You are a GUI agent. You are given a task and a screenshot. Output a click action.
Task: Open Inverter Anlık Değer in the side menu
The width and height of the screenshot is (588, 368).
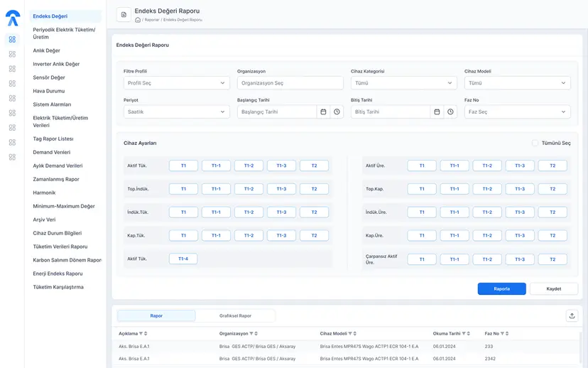coord(56,64)
